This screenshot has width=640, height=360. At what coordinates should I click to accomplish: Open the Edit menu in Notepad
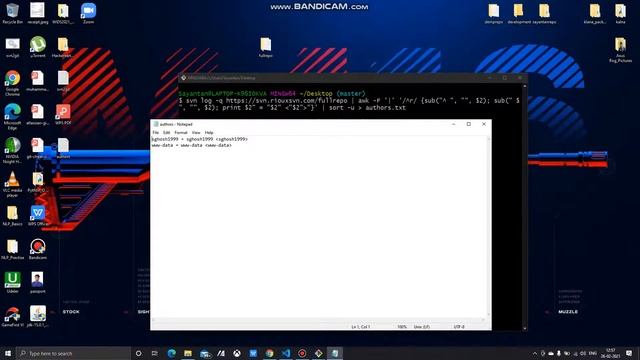pyautogui.click(x=167, y=133)
